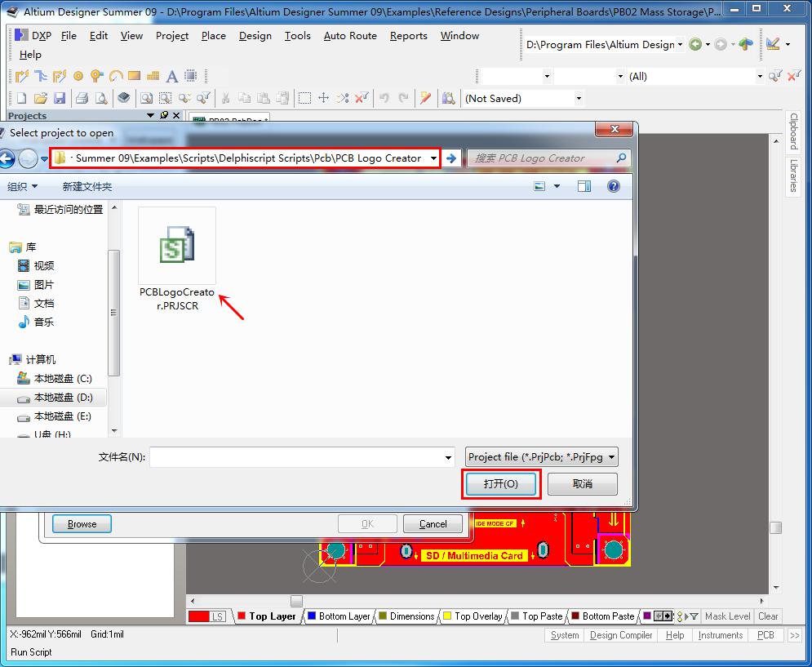Select the Place Component tool
This screenshot has width=812, height=667.
[x=191, y=76]
